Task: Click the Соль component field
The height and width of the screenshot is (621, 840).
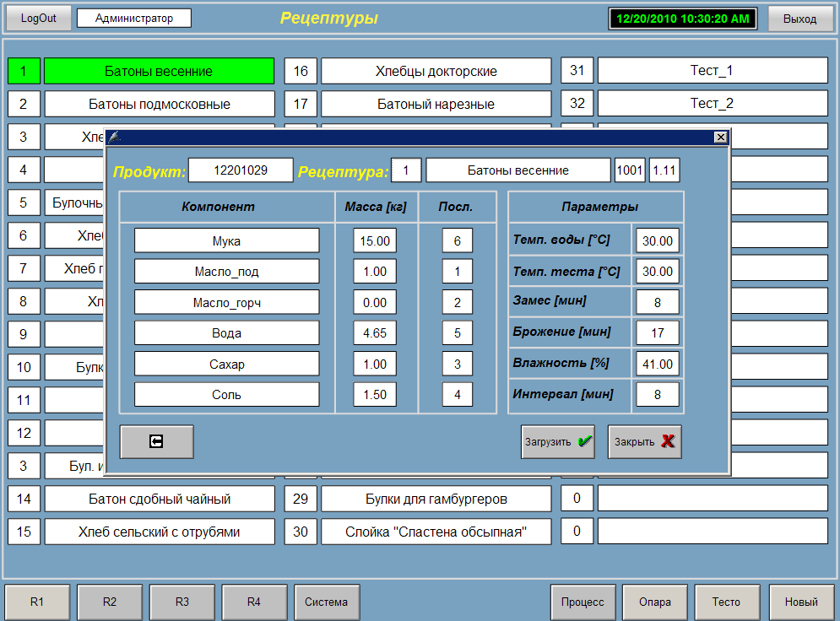Action: click(226, 395)
